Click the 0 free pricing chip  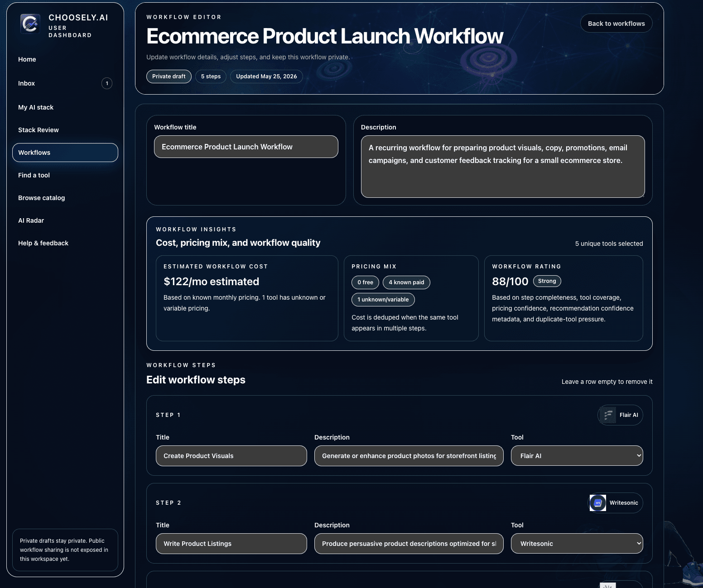(365, 282)
